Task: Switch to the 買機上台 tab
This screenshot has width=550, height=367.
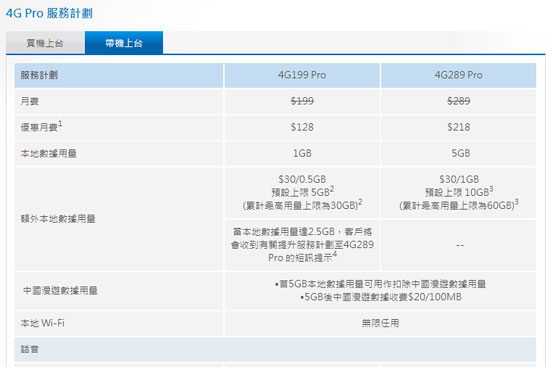Action: point(45,43)
